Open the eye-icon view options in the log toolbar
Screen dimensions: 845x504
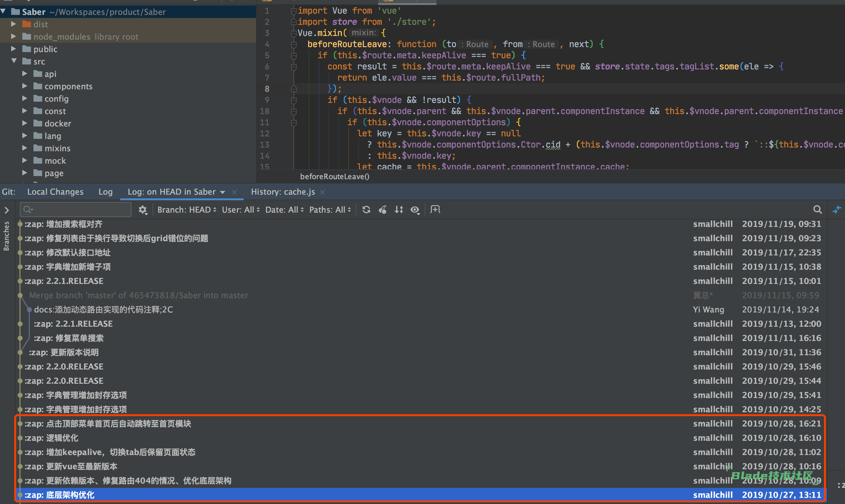click(415, 210)
